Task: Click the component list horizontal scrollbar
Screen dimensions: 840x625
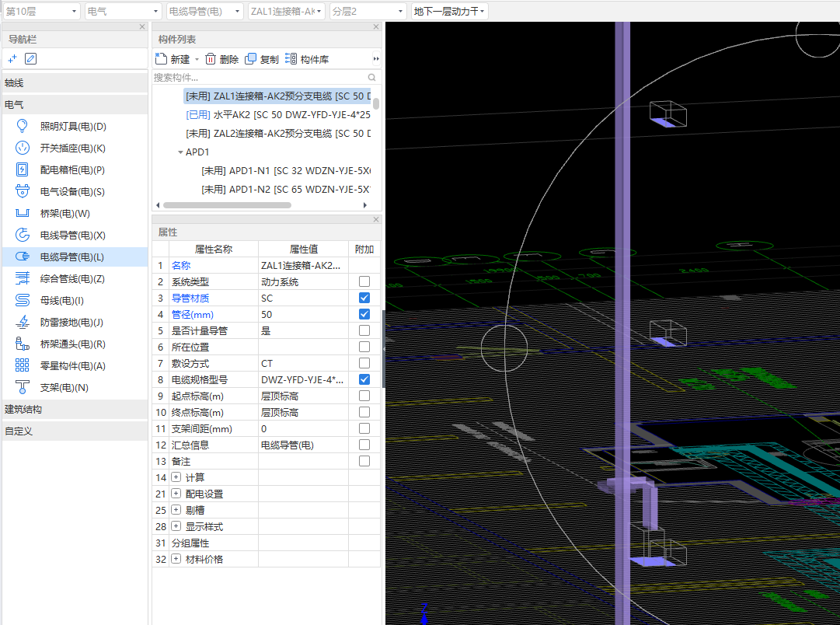Action: click(227, 205)
